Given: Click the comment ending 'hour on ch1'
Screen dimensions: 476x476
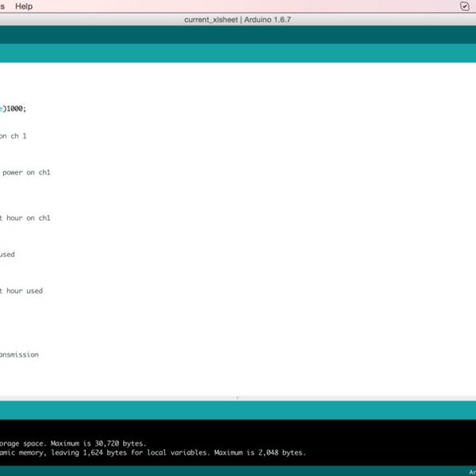Looking at the screenshot, I should (25, 217).
